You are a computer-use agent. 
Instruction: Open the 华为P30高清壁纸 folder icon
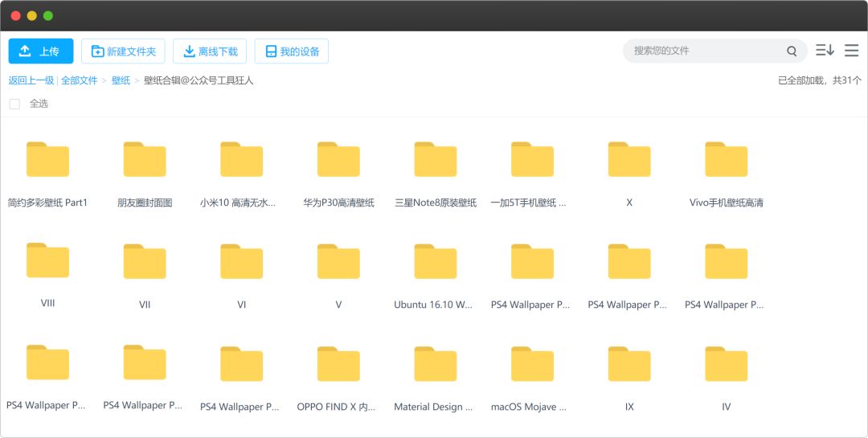click(x=338, y=159)
